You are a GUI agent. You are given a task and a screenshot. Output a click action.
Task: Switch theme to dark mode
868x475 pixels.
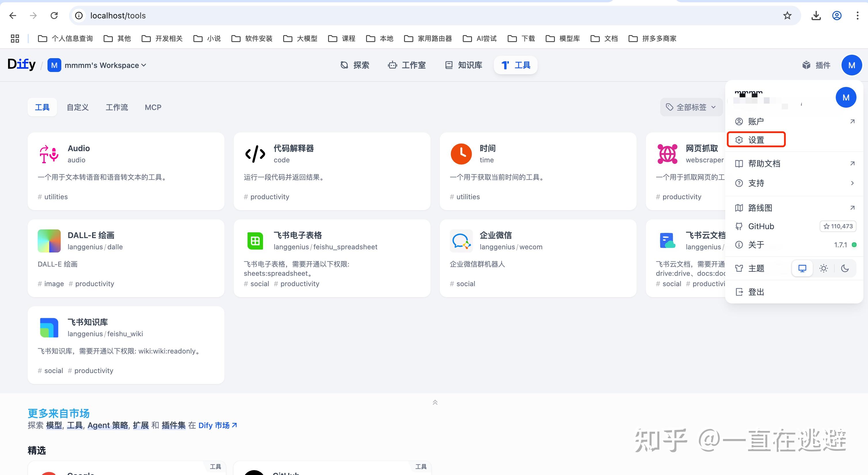pyautogui.click(x=845, y=268)
